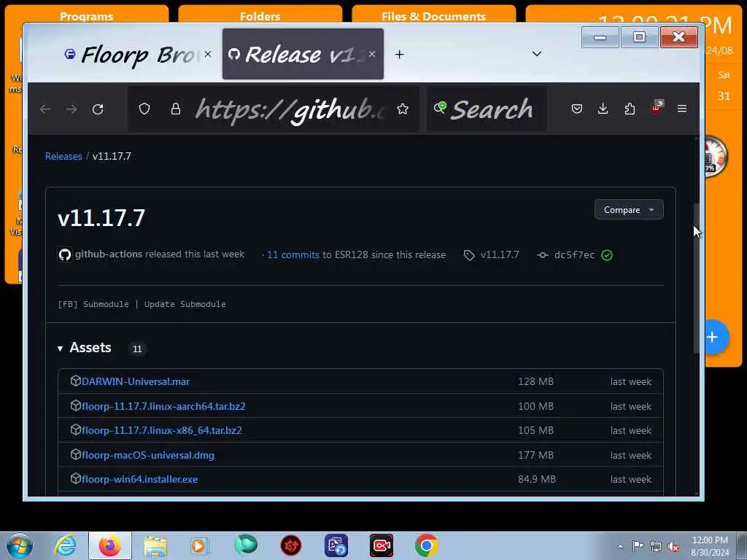The width and height of the screenshot is (747, 560).
Task: Open commit dc5f7ec link
Action: click(x=574, y=254)
